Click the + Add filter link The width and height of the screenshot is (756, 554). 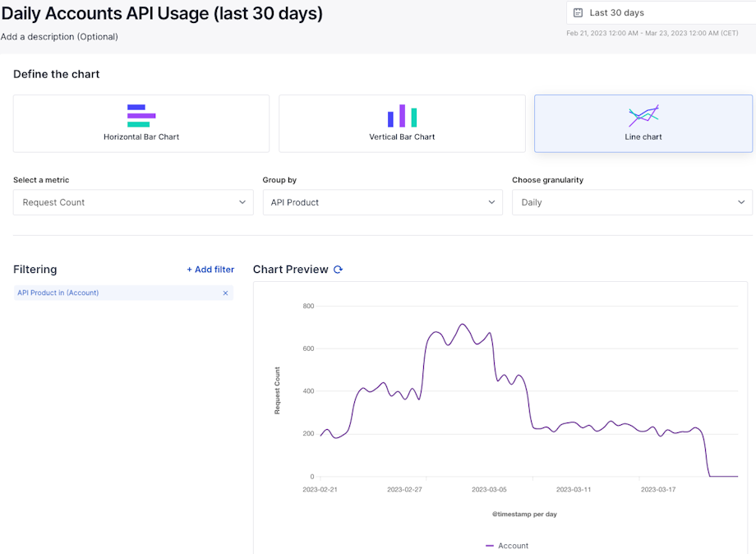210,270
